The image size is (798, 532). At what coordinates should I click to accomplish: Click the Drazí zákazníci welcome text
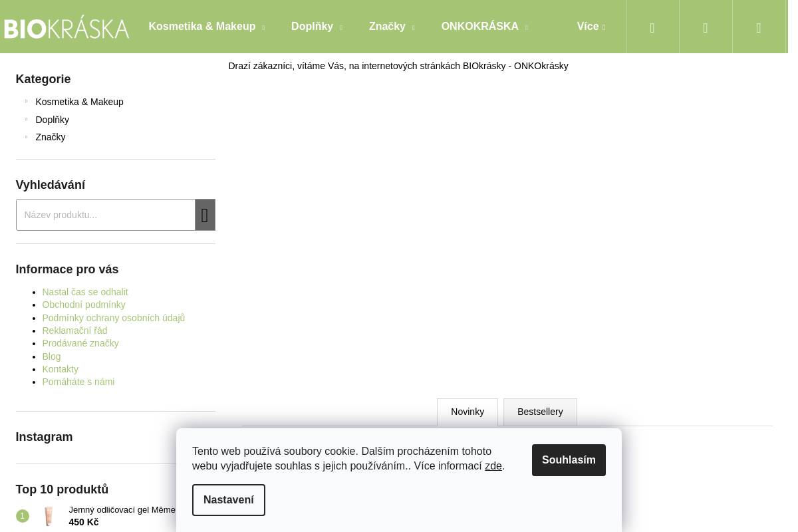(398, 66)
